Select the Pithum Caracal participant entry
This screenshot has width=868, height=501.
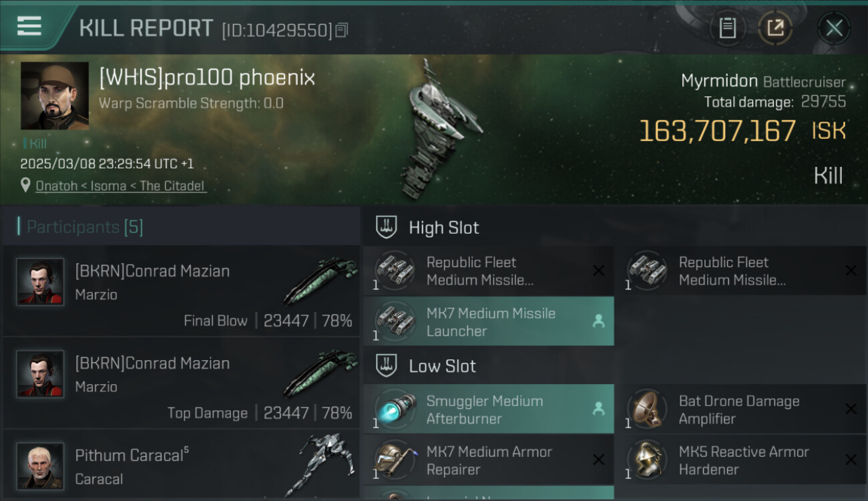tap(180, 466)
